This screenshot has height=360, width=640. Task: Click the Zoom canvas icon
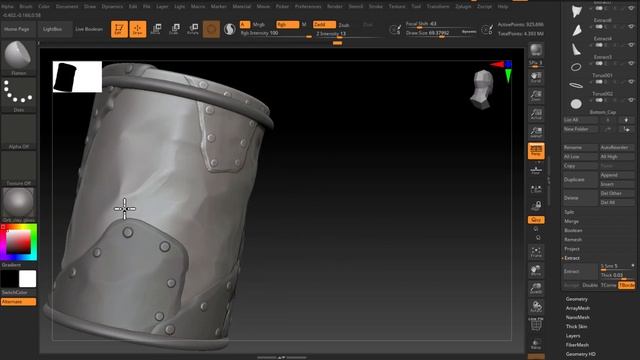(536, 96)
